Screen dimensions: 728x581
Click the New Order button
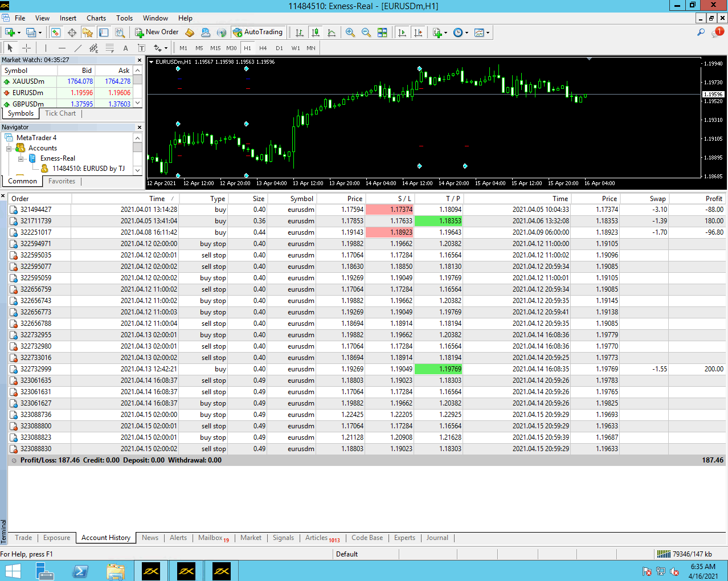pyautogui.click(x=157, y=32)
